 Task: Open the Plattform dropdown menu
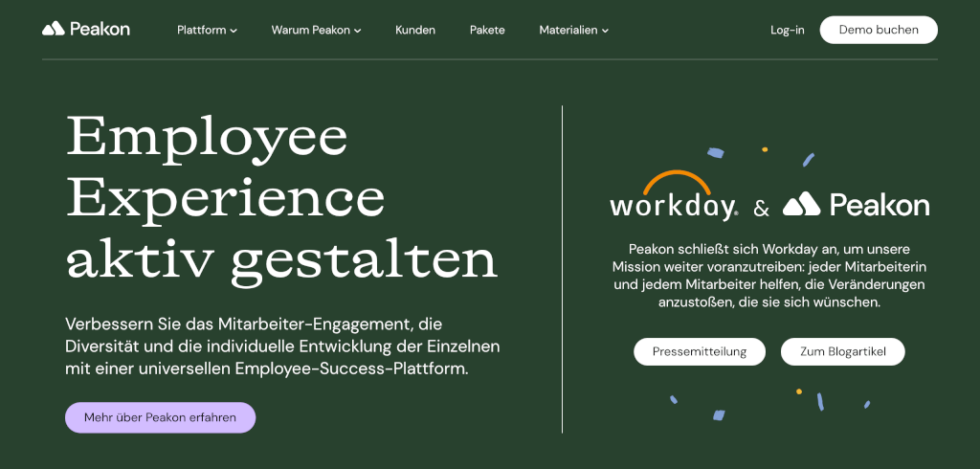click(207, 30)
